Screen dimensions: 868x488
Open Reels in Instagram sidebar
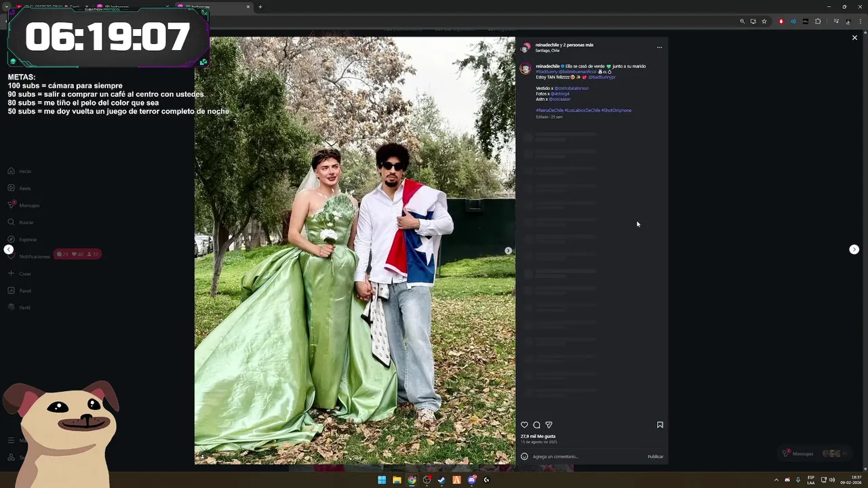[20, 188]
